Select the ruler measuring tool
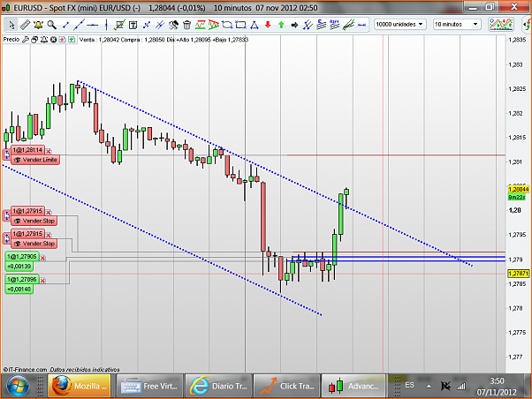Viewport: 532px width, 399px height. [25, 25]
